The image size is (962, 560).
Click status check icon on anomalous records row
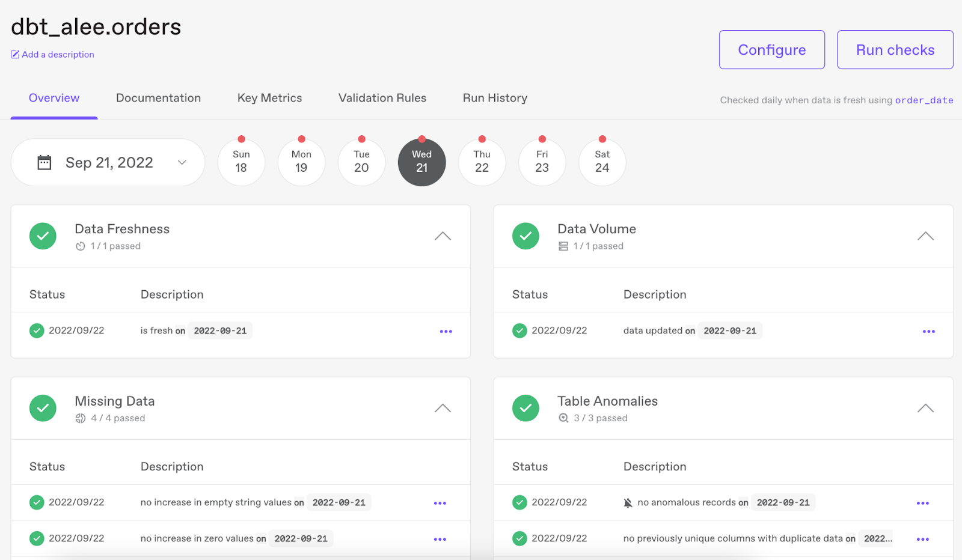click(519, 502)
